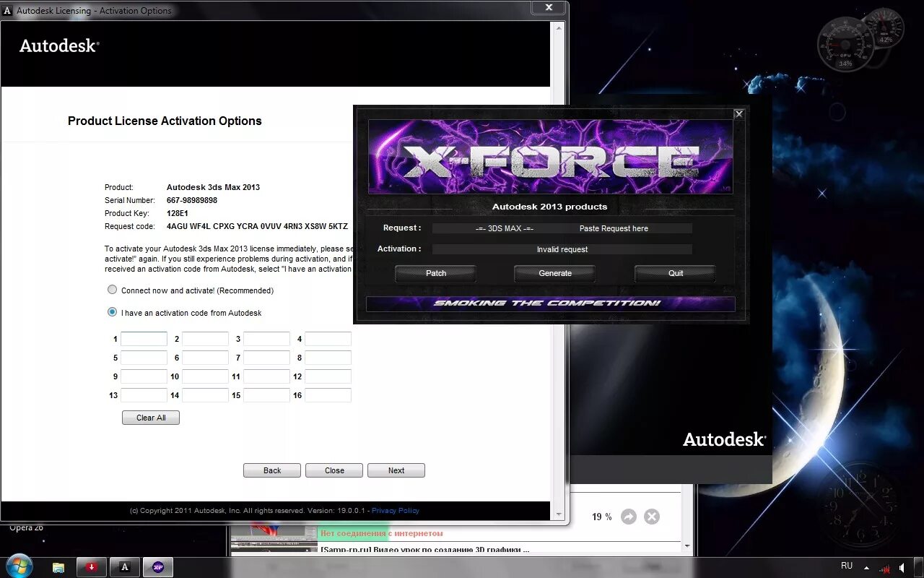Click the cancel X icon beside 19 %

pyautogui.click(x=652, y=517)
